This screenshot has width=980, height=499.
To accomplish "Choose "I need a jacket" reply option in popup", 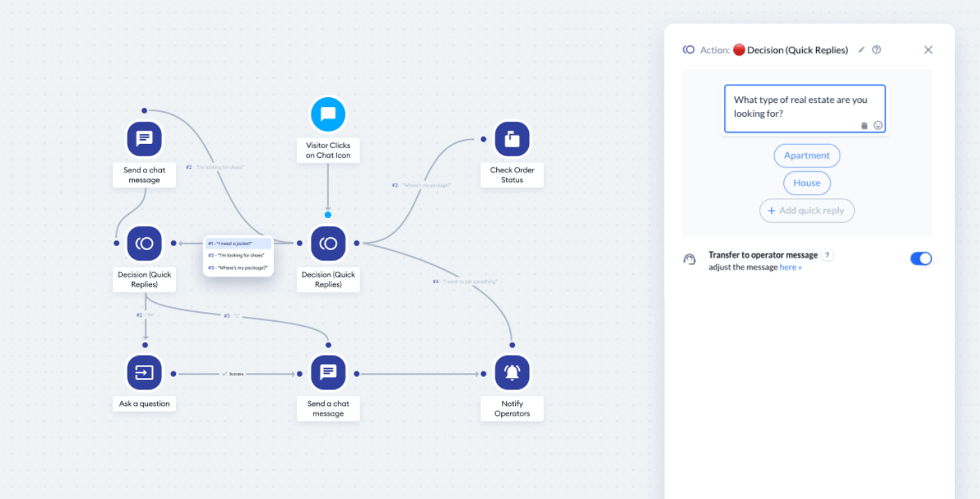I will tap(238, 244).
